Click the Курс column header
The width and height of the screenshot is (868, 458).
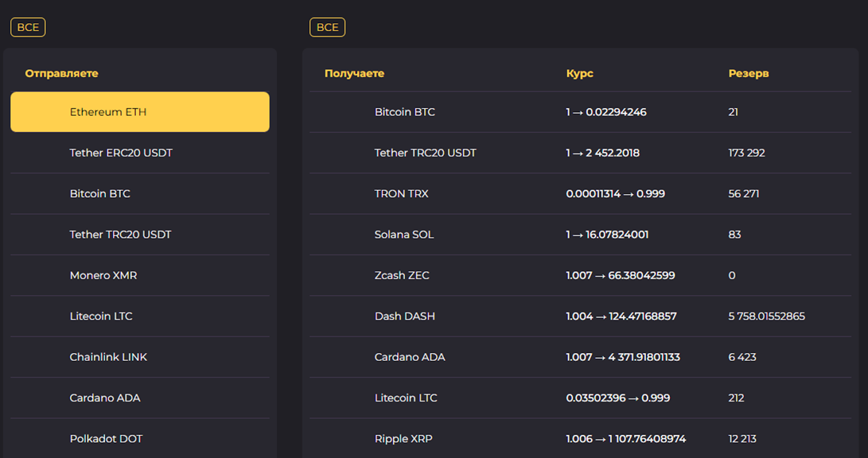(x=579, y=73)
